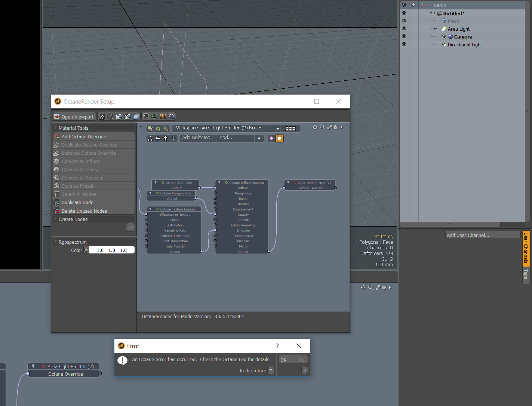Click the Area Light Emitter (2) node header in Octane window

[310, 183]
